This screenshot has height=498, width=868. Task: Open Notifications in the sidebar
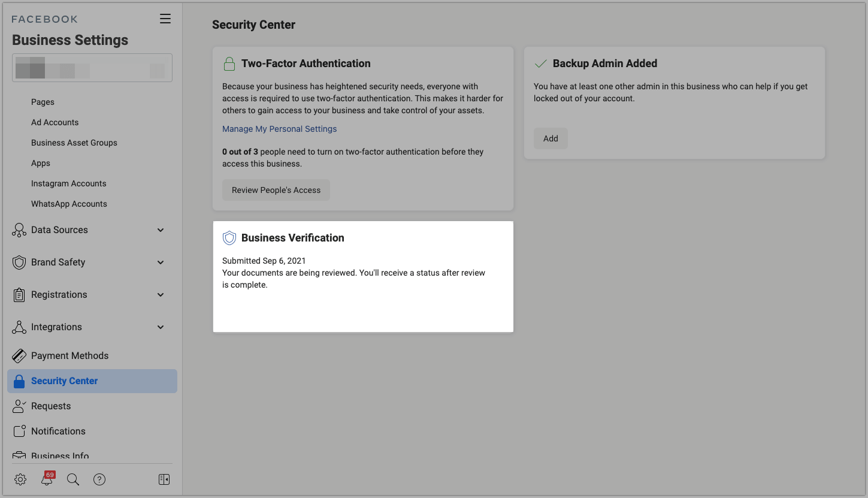(x=58, y=431)
